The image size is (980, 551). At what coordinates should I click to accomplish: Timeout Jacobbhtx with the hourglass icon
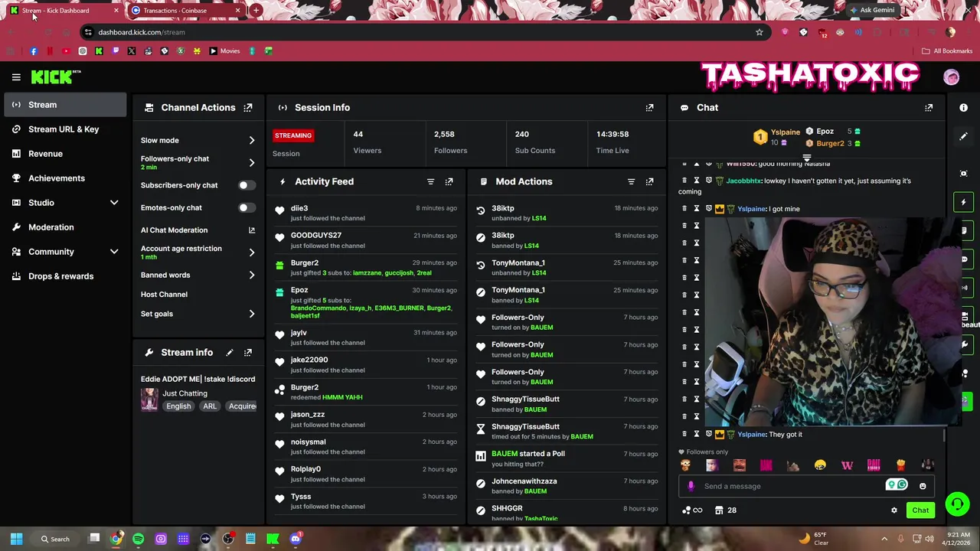point(696,181)
